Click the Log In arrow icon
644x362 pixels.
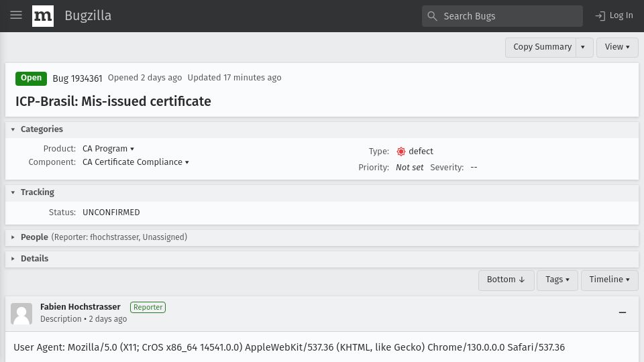600,16
